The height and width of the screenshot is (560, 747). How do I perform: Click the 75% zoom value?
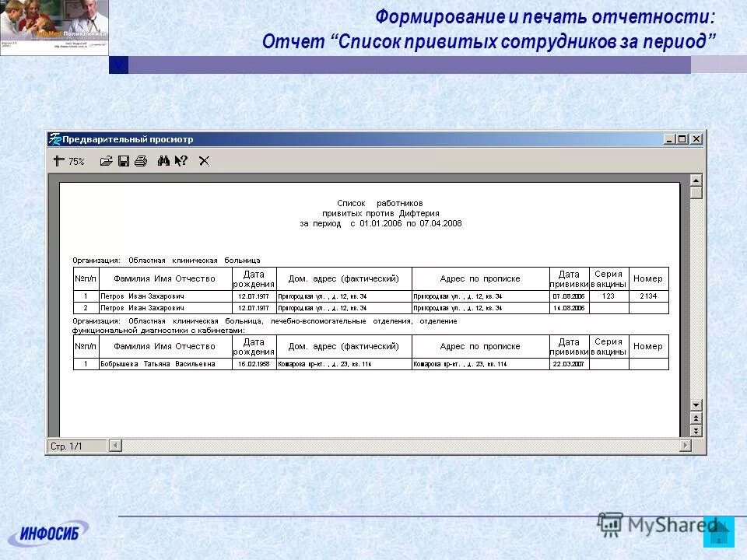tap(76, 162)
